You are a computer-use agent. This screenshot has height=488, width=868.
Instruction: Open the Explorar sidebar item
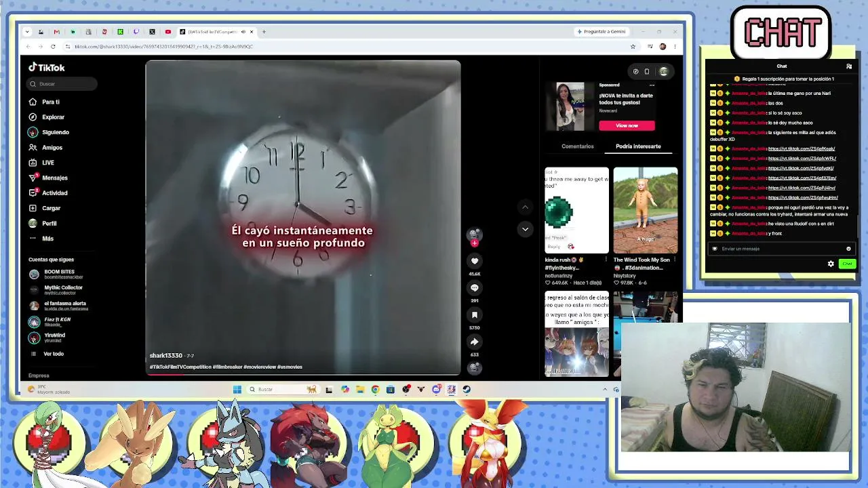tap(47, 117)
